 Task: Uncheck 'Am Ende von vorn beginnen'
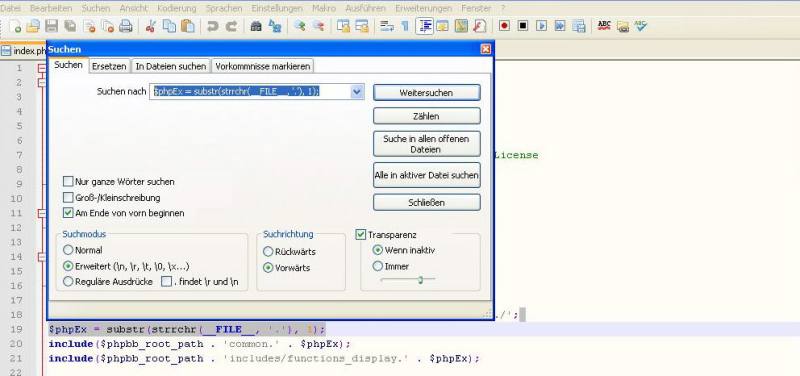pos(68,213)
